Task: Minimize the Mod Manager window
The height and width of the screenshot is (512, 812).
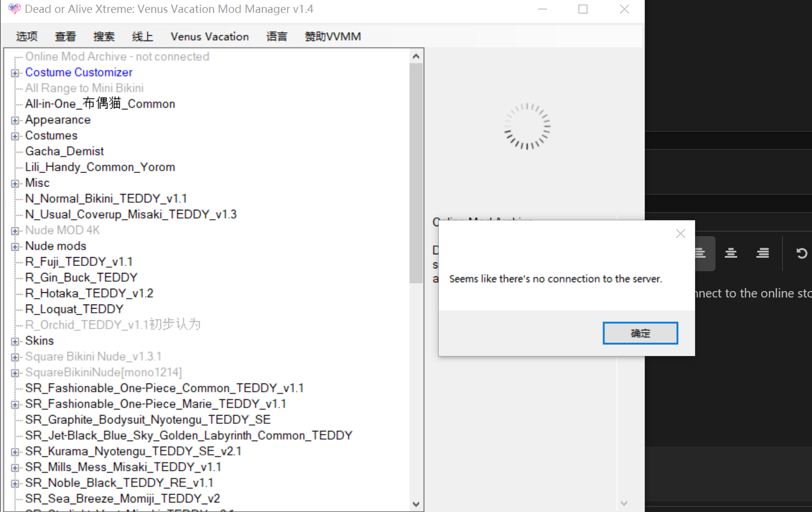Action: pos(543,9)
